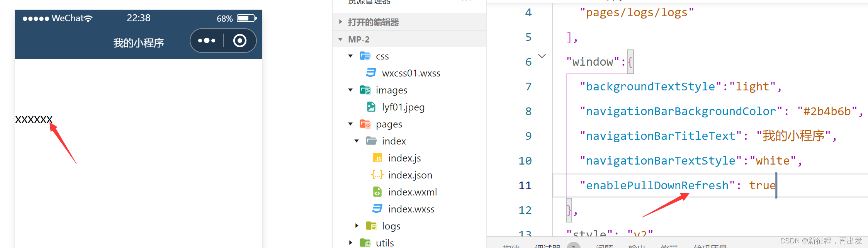Expand the 打开的编辑器 section
Image resolution: width=868 pixels, height=248 pixels.
[x=340, y=22]
